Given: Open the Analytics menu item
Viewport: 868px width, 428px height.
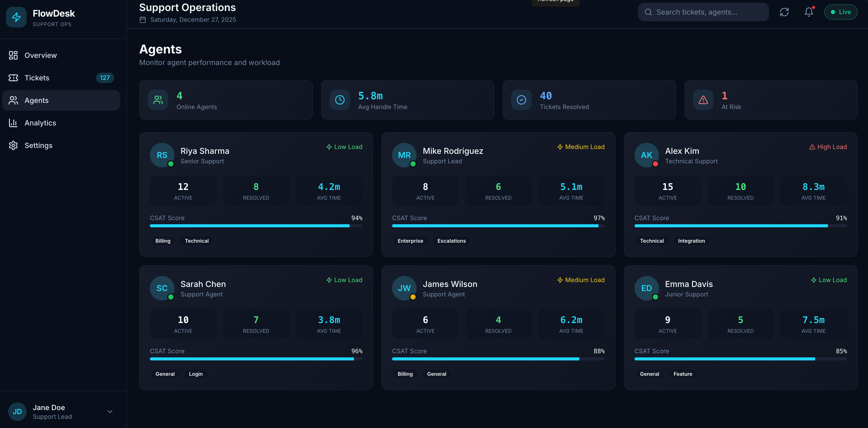Looking at the screenshot, I should pyautogui.click(x=61, y=123).
